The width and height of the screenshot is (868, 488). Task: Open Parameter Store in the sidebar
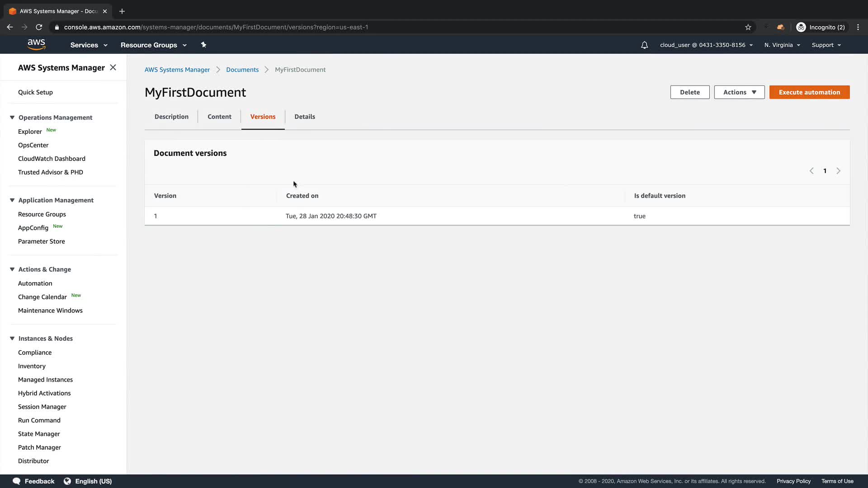(x=42, y=241)
